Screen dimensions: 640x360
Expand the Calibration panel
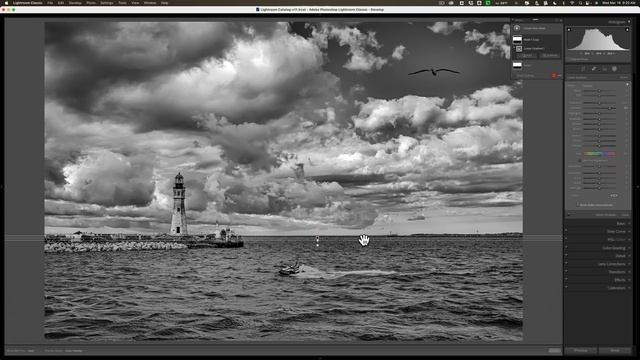629,288
